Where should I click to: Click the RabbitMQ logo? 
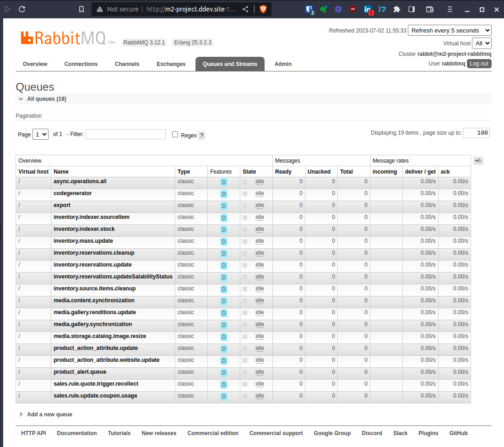point(67,38)
